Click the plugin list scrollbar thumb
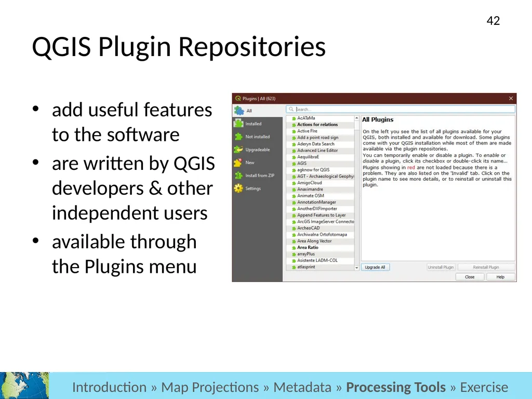Image resolution: width=532 pixels, height=399 pixels. pos(356,125)
